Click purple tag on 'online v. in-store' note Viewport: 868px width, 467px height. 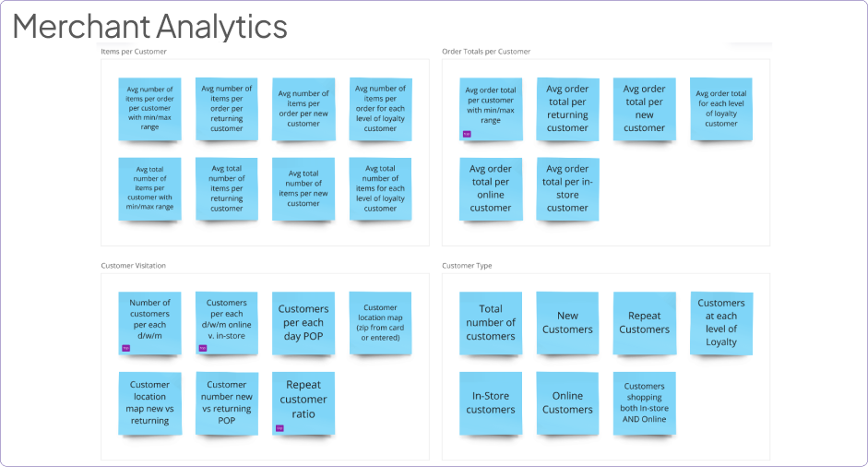pyautogui.click(x=203, y=348)
